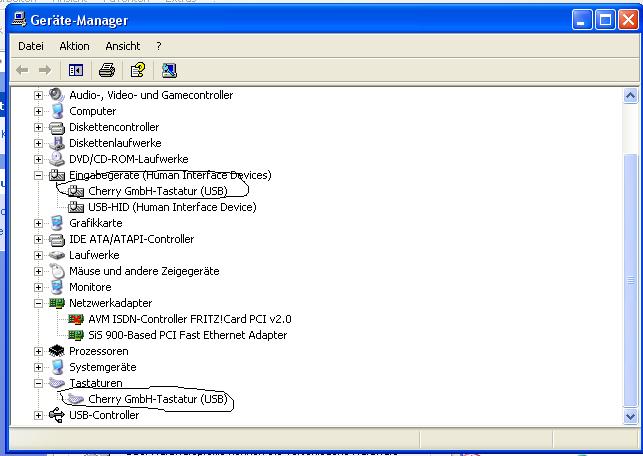Viewport: 643px width, 456px height.
Task: Expand the Laufwerke node
Action: point(38,255)
